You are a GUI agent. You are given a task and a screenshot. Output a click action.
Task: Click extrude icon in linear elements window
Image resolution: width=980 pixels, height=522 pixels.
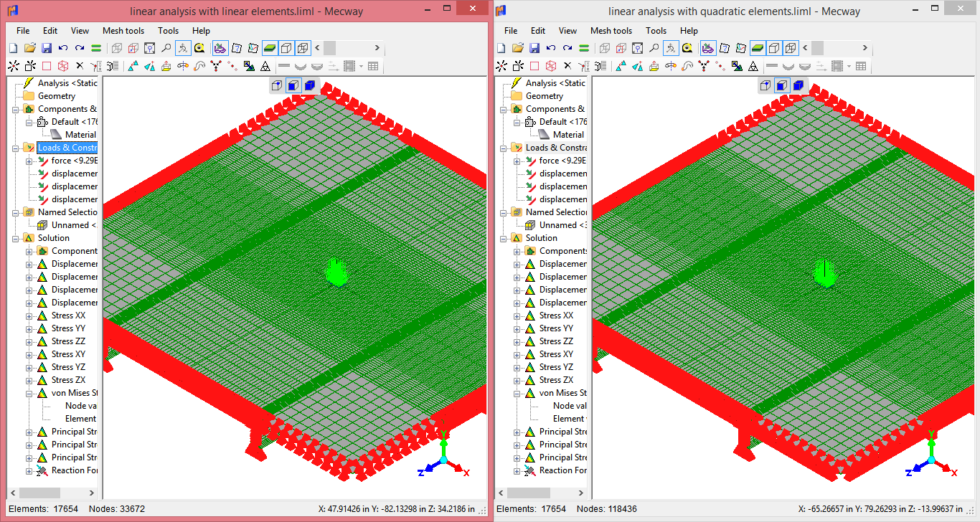[166, 66]
